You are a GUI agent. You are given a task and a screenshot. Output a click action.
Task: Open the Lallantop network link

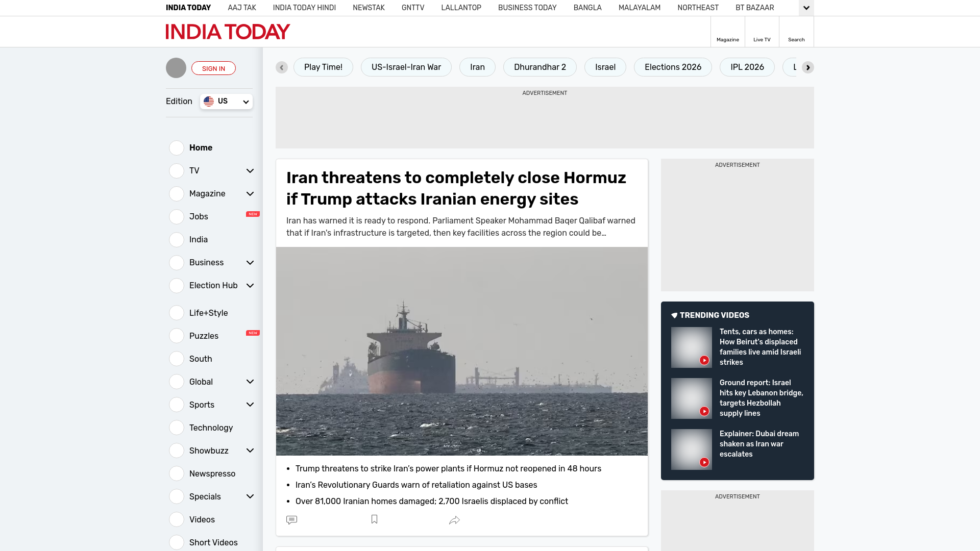[461, 8]
